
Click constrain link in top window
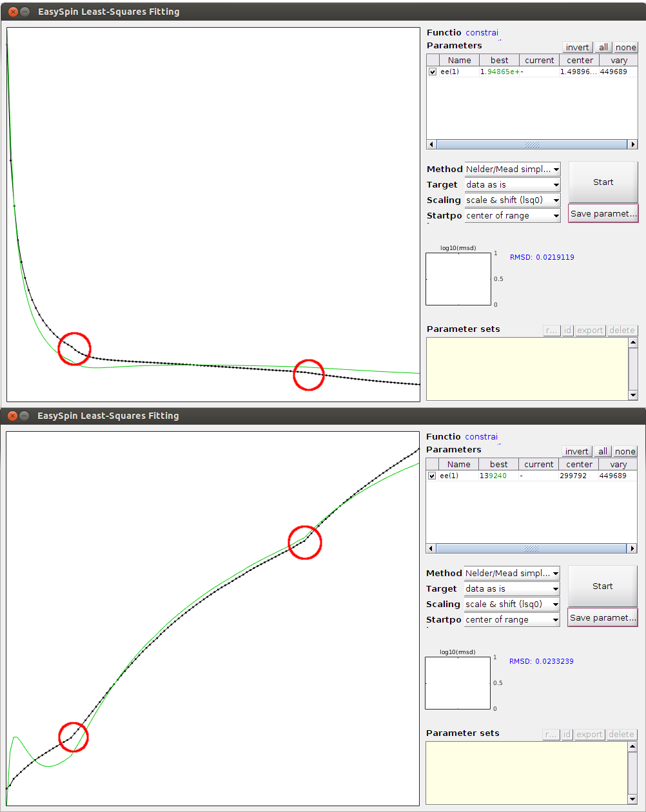pos(482,33)
